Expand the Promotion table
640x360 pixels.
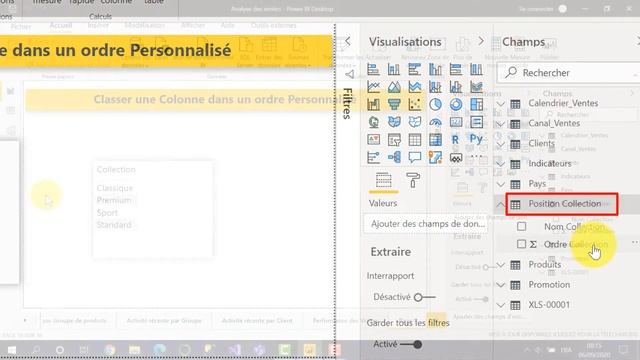coord(501,285)
